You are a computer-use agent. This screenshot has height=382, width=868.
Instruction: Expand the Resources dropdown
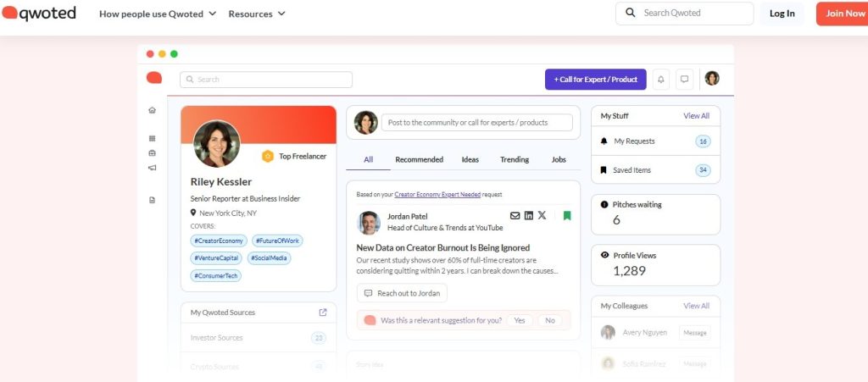pos(257,14)
